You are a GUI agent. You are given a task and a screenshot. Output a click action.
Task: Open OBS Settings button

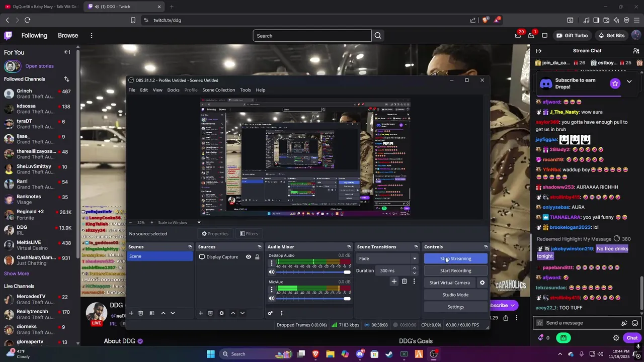coord(455,307)
